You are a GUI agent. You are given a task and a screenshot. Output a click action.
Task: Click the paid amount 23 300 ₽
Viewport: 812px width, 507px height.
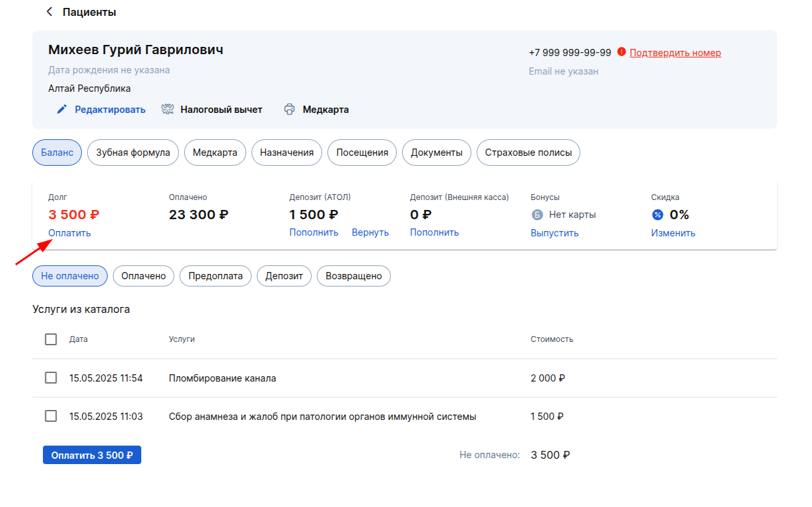(199, 215)
